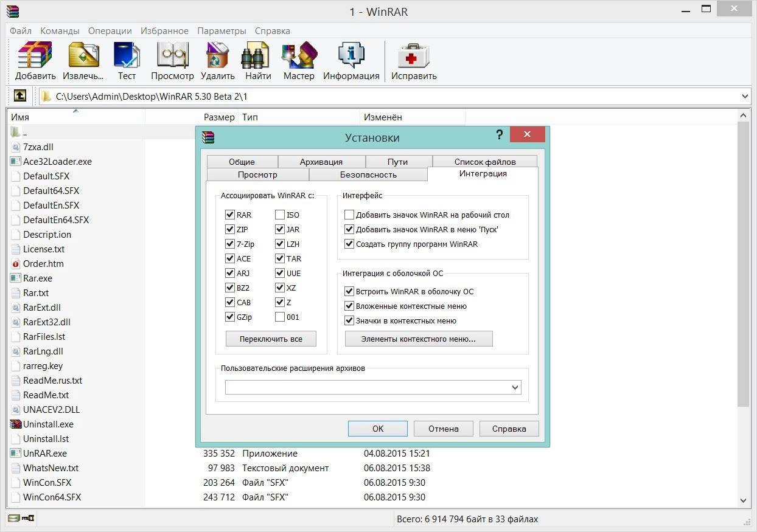Viewport: 757px width, 532px height.
Task: Open the Избранное menu
Action: 164,30
